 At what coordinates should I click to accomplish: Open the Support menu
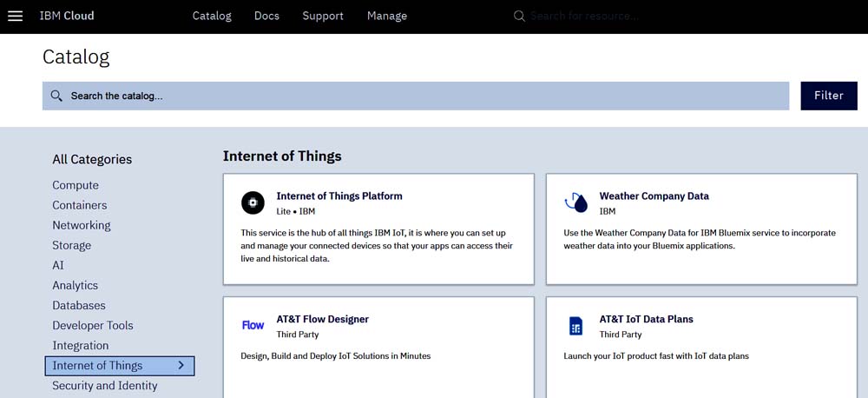pos(323,16)
